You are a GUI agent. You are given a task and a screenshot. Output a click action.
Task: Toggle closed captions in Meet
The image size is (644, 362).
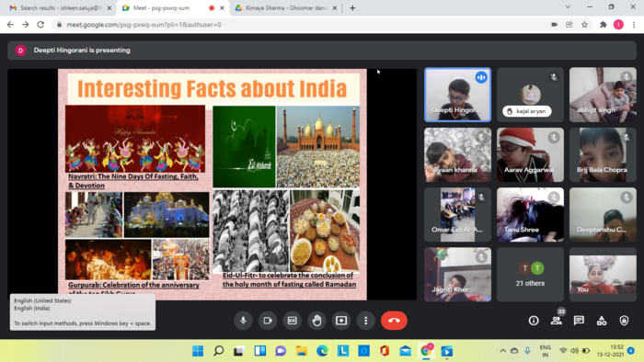tap(292, 320)
